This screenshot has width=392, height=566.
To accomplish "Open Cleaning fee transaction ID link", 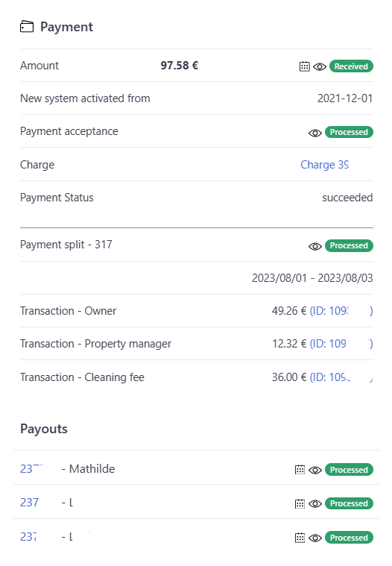I will (x=341, y=377).
